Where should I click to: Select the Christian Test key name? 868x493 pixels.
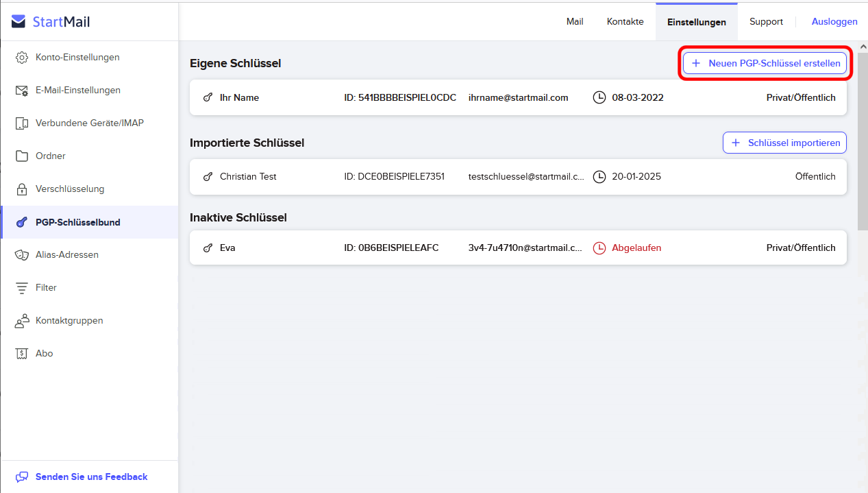[248, 177]
